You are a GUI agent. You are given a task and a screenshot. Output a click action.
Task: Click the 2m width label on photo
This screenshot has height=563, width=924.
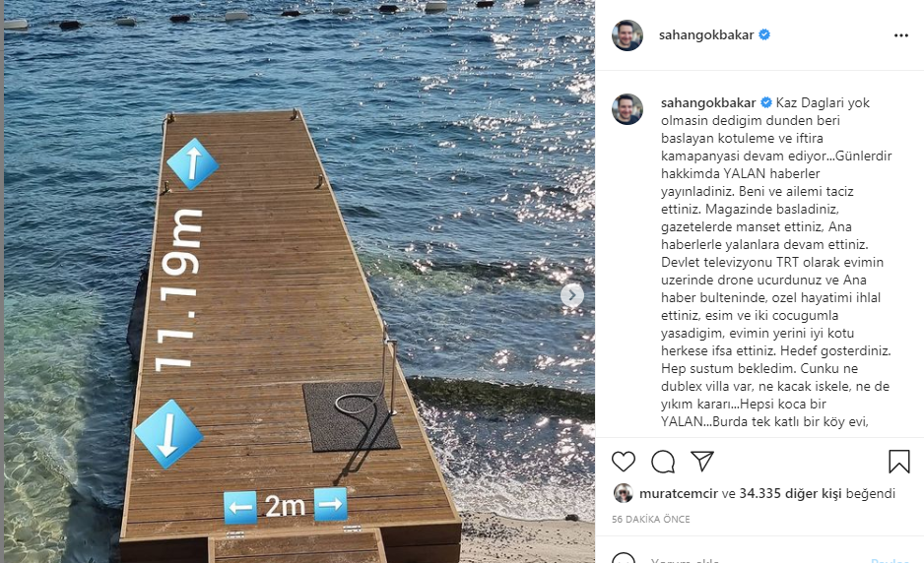(286, 506)
